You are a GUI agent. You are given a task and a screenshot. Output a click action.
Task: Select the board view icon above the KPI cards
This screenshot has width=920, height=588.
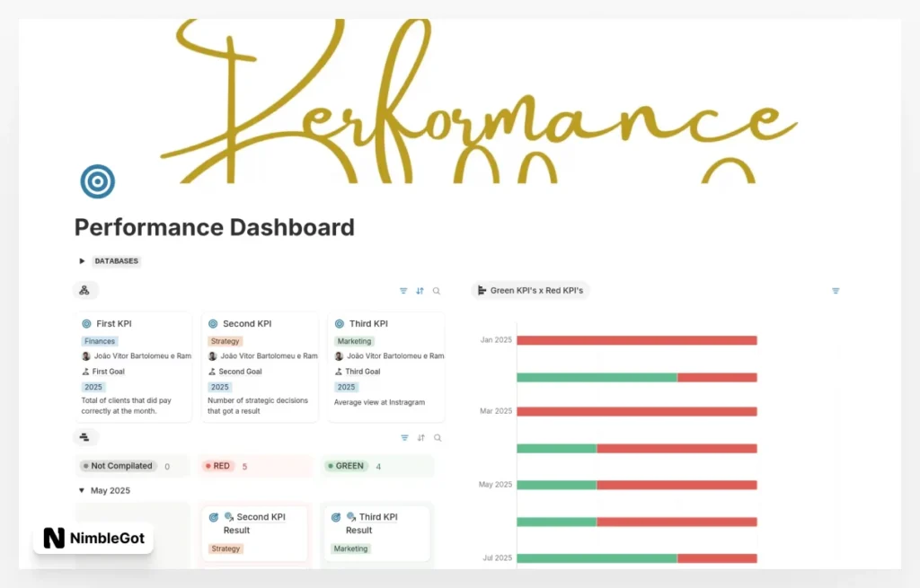85,289
